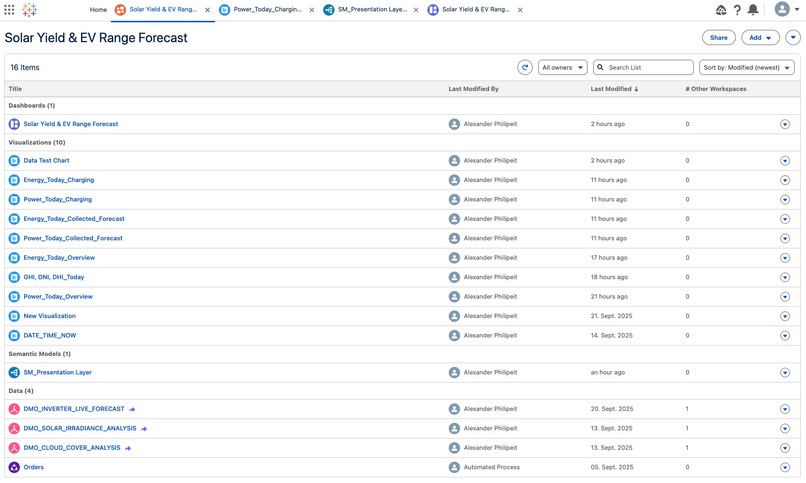Click the Dashboards (1) group heading
Screen dimensions: 806x483
pyautogui.click(x=32, y=106)
